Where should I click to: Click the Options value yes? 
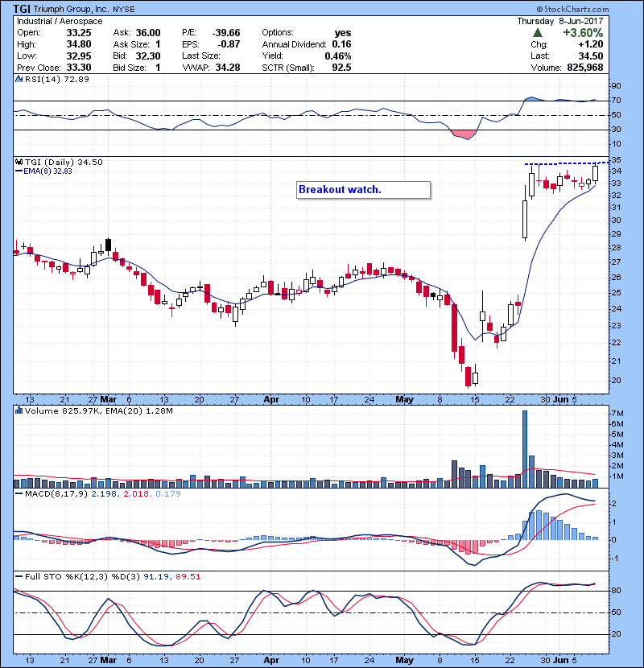tap(343, 33)
